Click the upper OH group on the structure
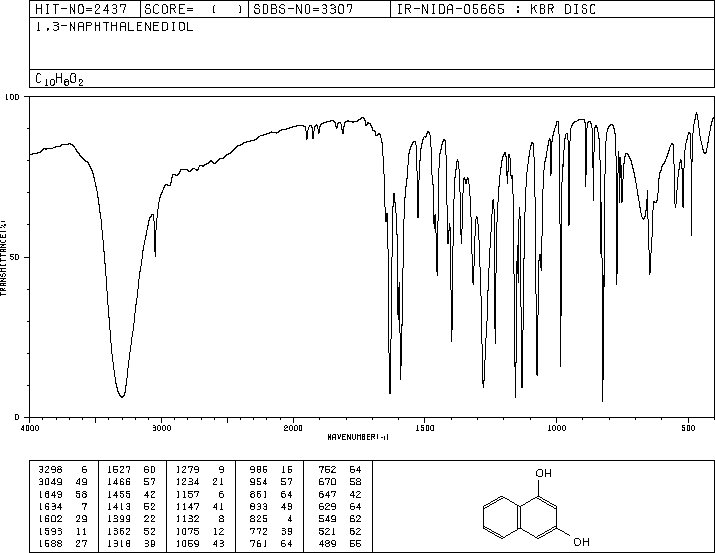 [543, 473]
